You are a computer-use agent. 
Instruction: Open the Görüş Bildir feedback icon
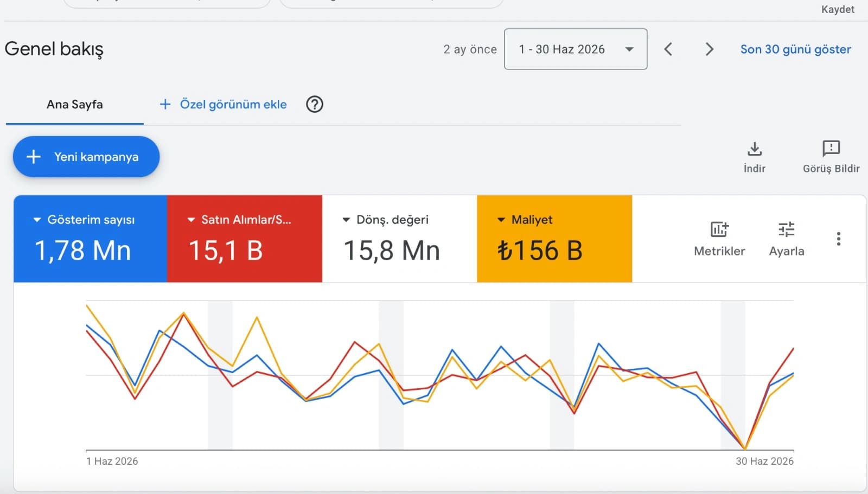click(831, 149)
